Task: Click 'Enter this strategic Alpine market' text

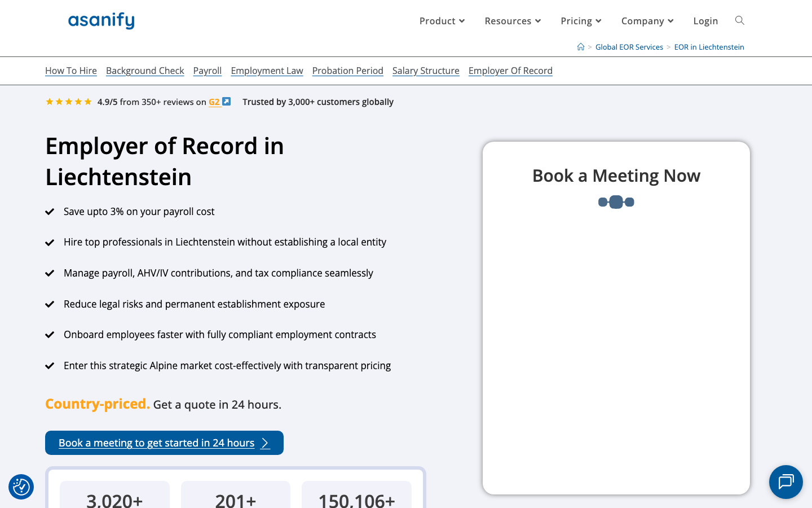Action: 227,366
